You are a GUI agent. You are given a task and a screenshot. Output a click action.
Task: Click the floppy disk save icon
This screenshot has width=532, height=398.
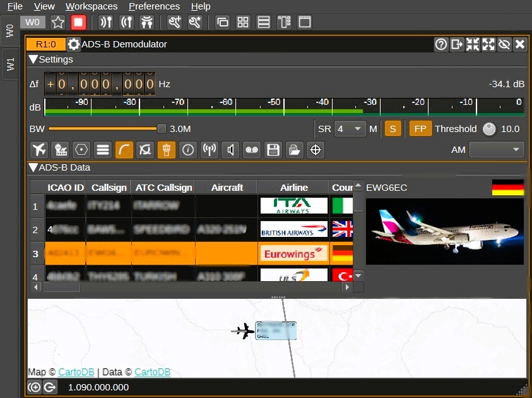[273, 150]
